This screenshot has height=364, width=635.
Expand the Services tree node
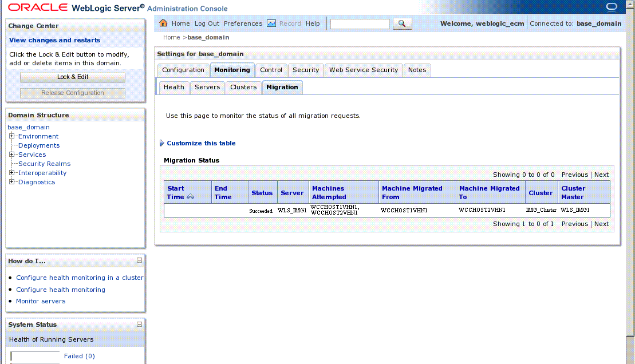pyautogui.click(x=12, y=155)
